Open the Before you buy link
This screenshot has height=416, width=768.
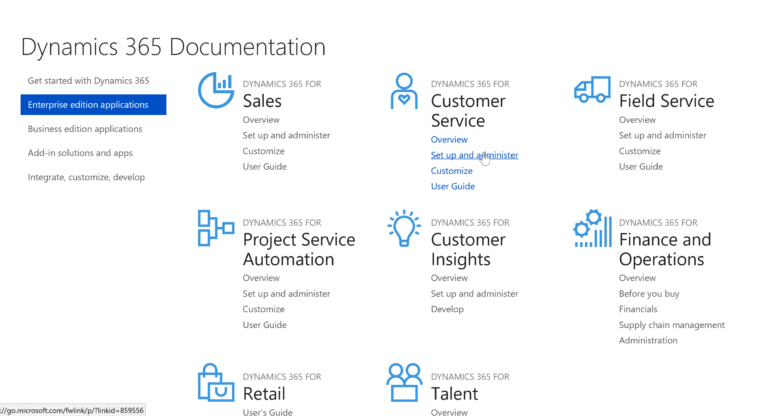649,294
